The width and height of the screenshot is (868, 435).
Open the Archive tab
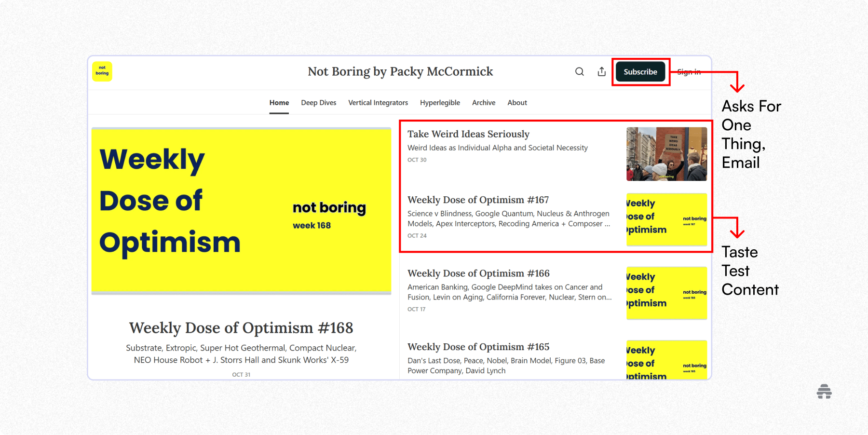pyautogui.click(x=484, y=103)
